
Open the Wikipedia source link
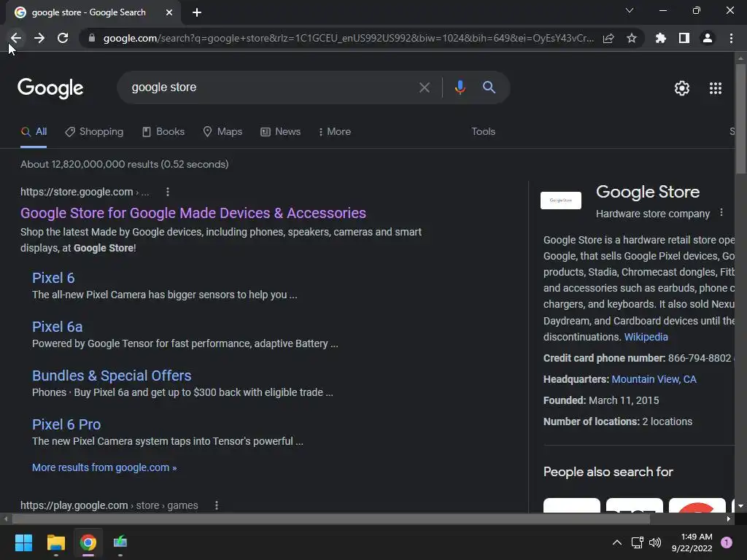pyautogui.click(x=646, y=337)
